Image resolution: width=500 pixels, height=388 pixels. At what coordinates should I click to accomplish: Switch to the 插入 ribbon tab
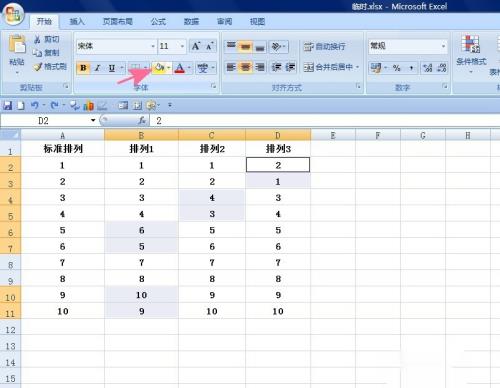(77, 22)
